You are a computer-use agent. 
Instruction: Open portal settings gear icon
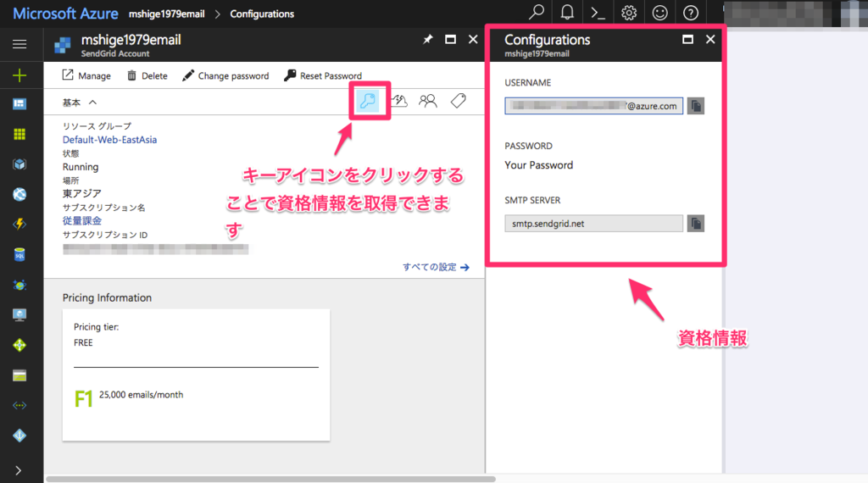629,13
